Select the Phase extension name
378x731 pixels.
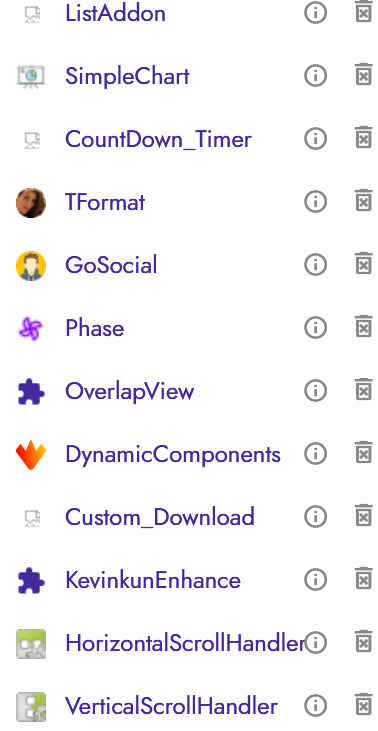[95, 328]
